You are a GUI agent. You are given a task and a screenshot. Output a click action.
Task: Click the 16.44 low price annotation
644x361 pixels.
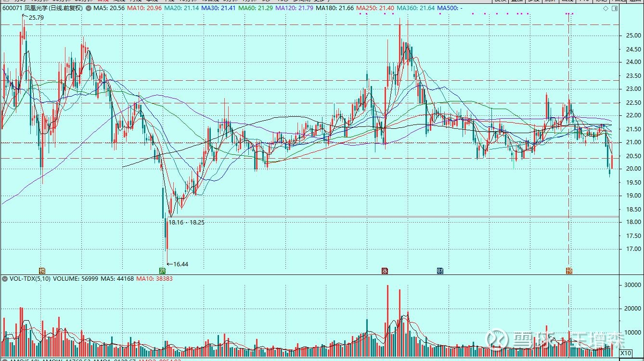coord(180,264)
